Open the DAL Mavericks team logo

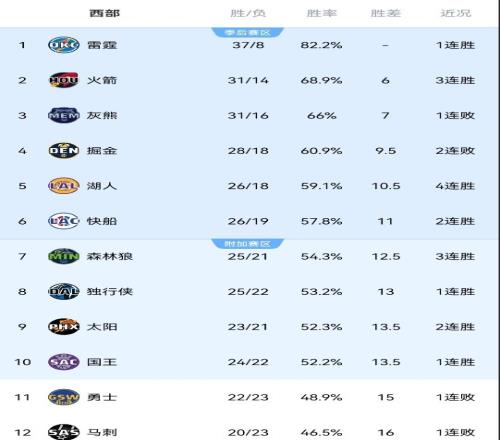(x=64, y=291)
